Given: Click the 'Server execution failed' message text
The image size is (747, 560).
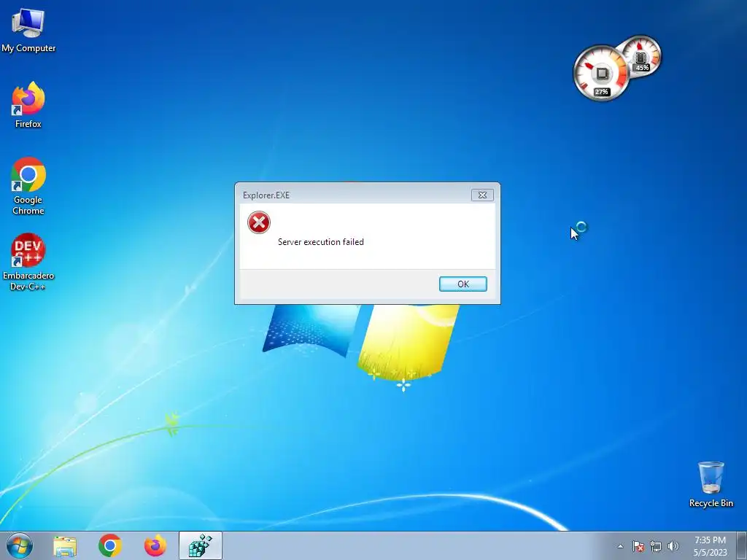Looking at the screenshot, I should click(321, 242).
